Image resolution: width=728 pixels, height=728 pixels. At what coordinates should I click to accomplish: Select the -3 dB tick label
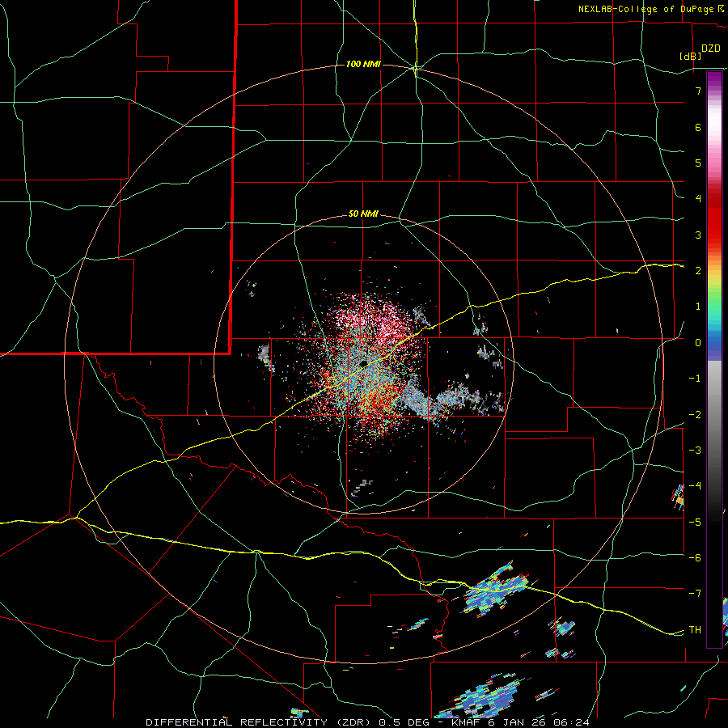(695, 451)
